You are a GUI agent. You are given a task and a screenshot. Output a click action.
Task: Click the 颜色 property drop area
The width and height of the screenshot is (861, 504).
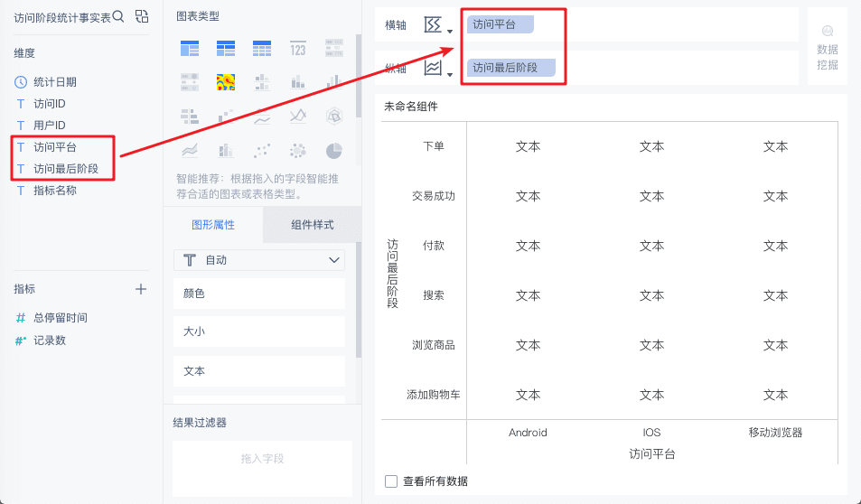click(x=259, y=294)
